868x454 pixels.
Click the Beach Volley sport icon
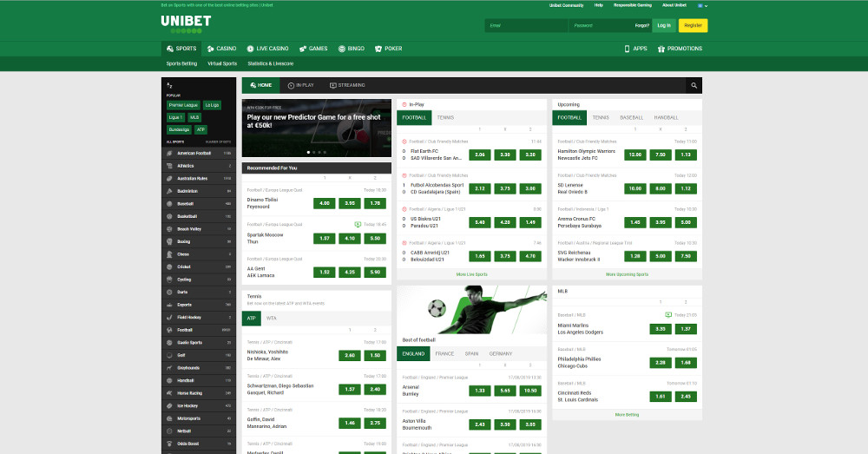click(170, 228)
